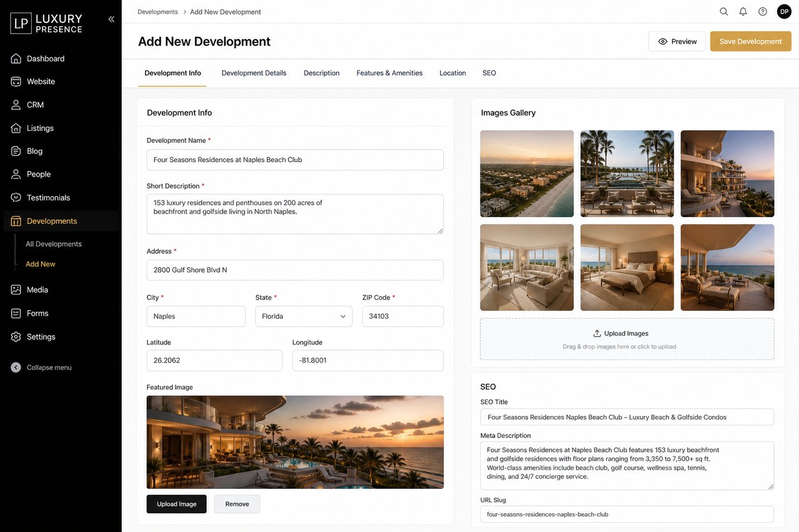799x532 pixels.
Task: Switch to Development Details tab
Action: (254, 73)
